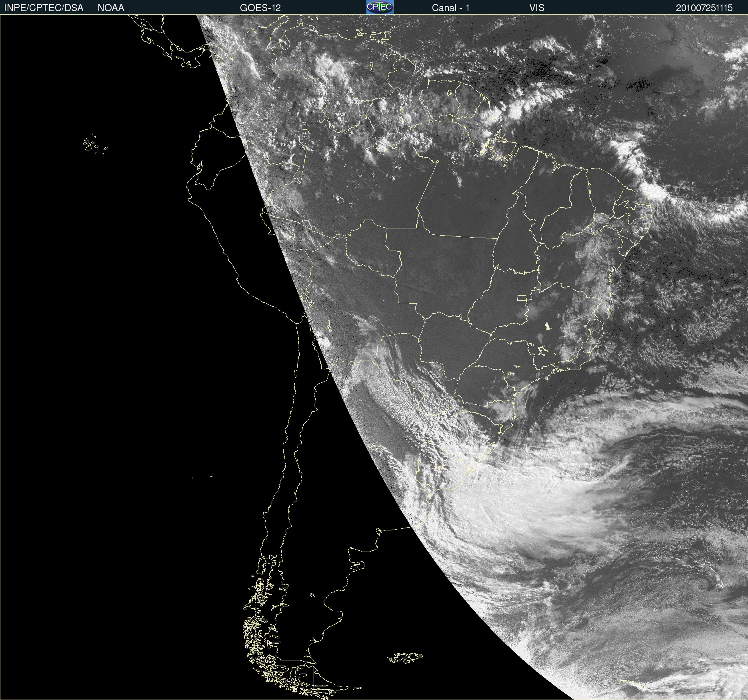Click the NOAA label in header
Image resolution: width=748 pixels, height=700 pixels.
coord(111,8)
